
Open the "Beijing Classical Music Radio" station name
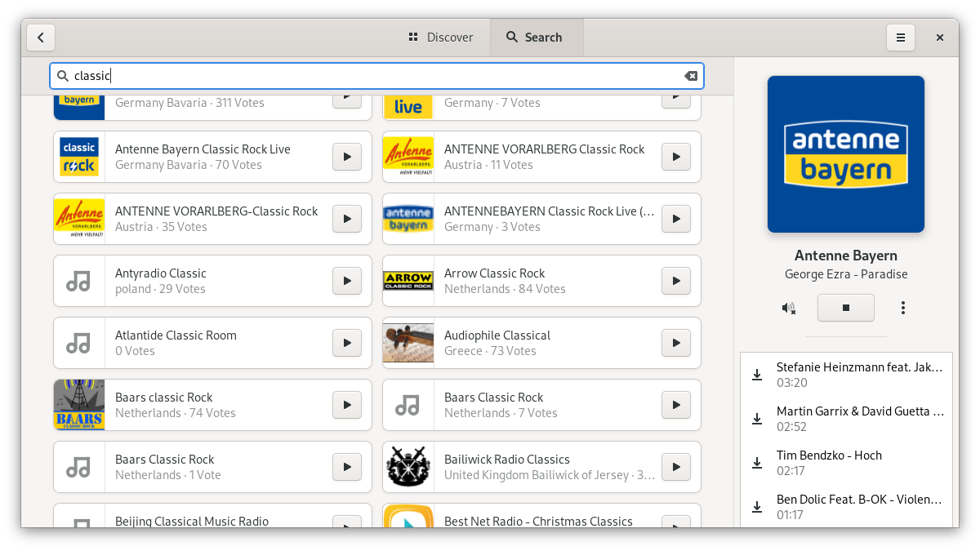(192, 522)
